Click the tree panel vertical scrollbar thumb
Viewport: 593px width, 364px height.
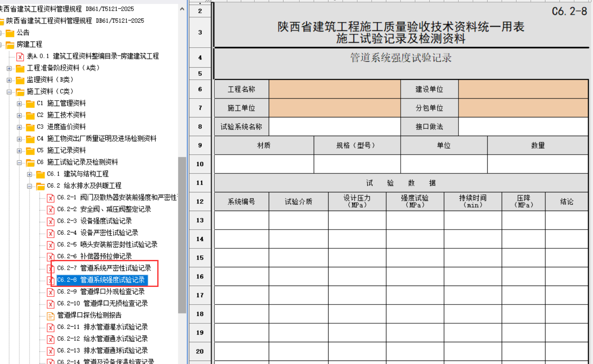183,235
